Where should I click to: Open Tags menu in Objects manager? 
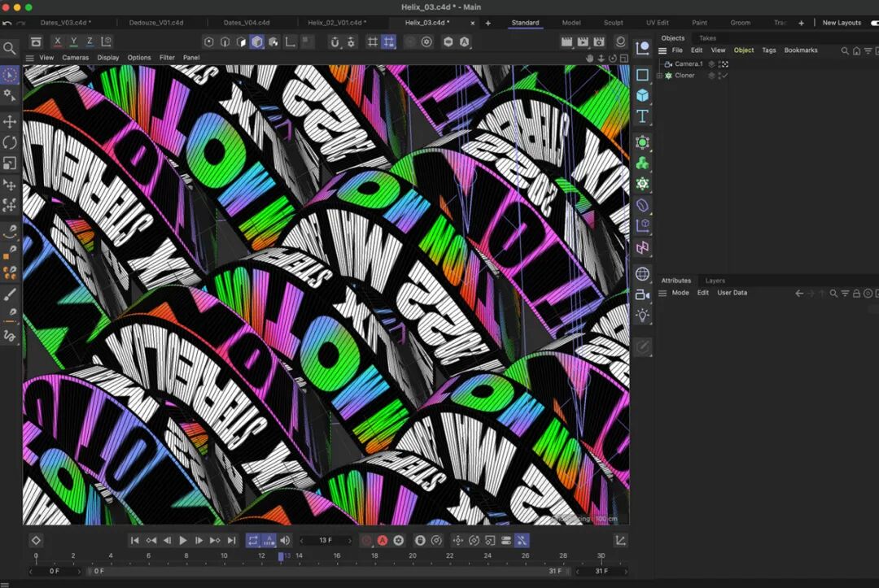tap(768, 50)
